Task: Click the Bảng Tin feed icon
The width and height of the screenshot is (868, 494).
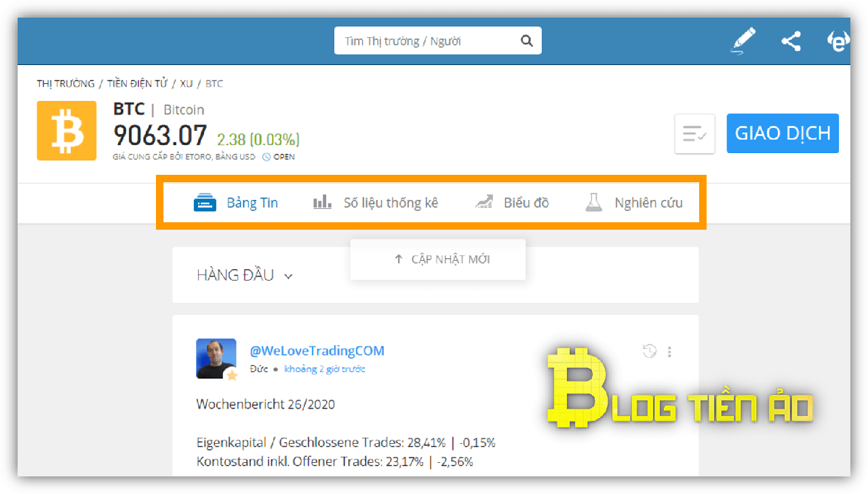Action: (205, 203)
